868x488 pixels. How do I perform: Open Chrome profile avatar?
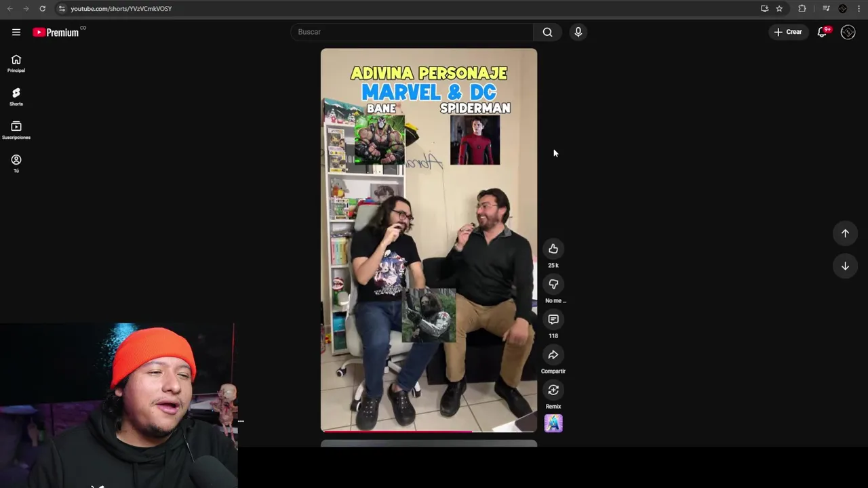pyautogui.click(x=843, y=8)
